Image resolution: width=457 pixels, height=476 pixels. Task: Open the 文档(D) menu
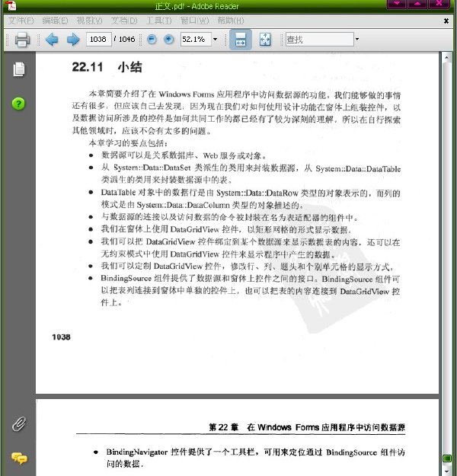(x=124, y=21)
